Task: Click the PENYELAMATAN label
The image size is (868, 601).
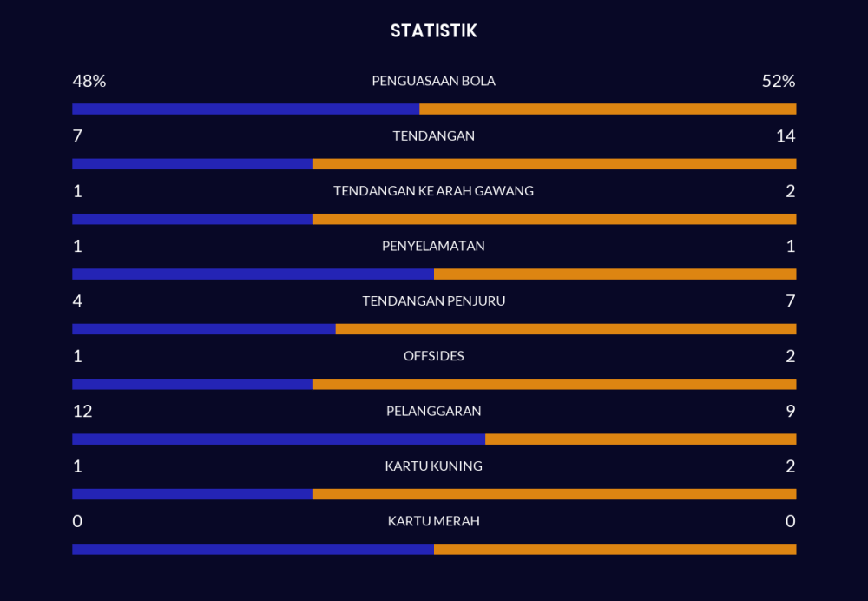Action: click(x=434, y=247)
